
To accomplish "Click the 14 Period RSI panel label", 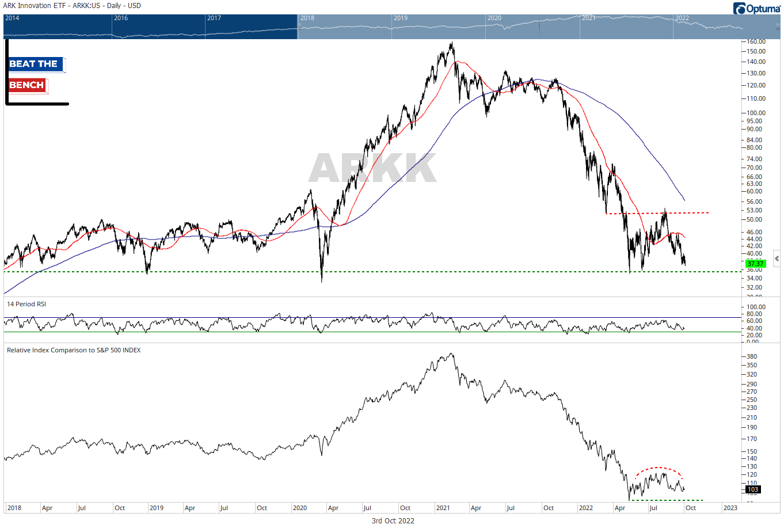I will (26, 304).
